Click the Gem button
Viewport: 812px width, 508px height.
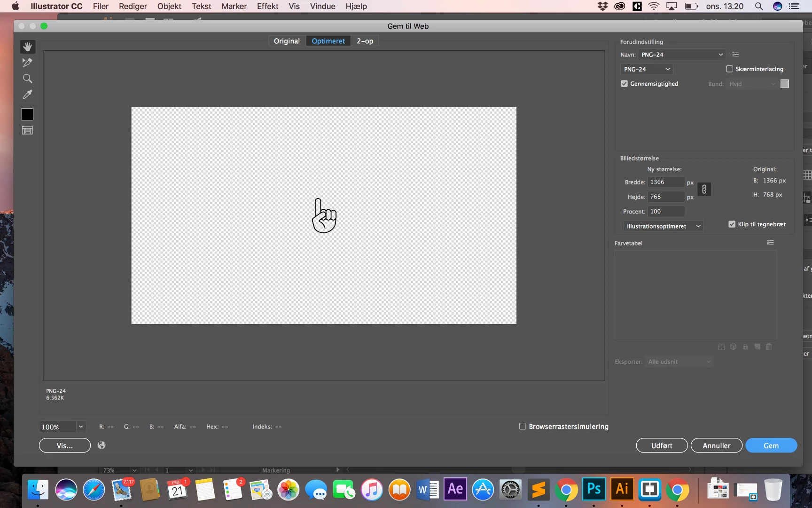[x=771, y=445]
